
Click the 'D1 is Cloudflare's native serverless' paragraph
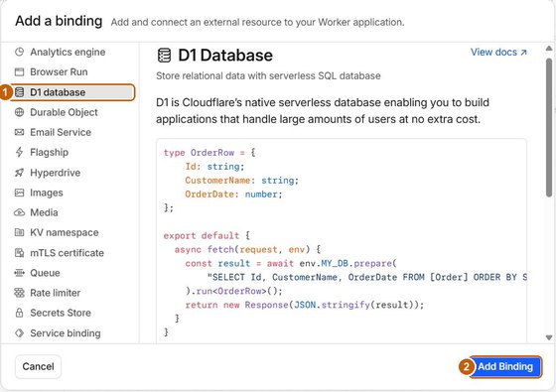323,111
